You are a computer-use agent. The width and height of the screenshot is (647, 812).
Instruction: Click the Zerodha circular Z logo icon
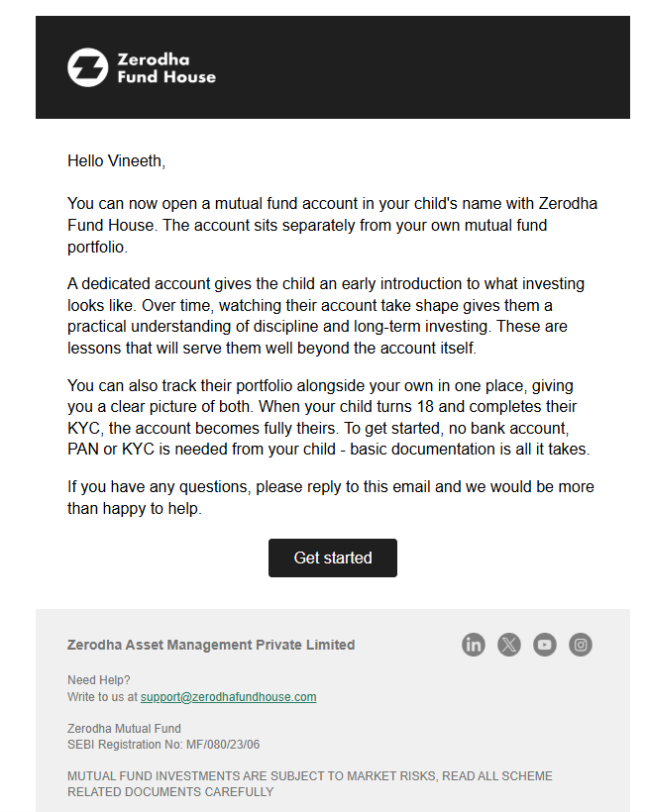coord(87,67)
